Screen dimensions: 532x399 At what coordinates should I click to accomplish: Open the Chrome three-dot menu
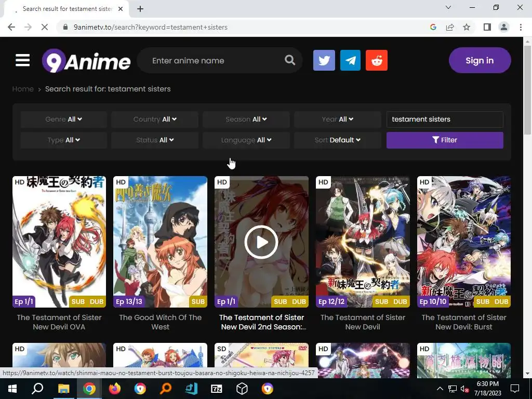(x=521, y=27)
